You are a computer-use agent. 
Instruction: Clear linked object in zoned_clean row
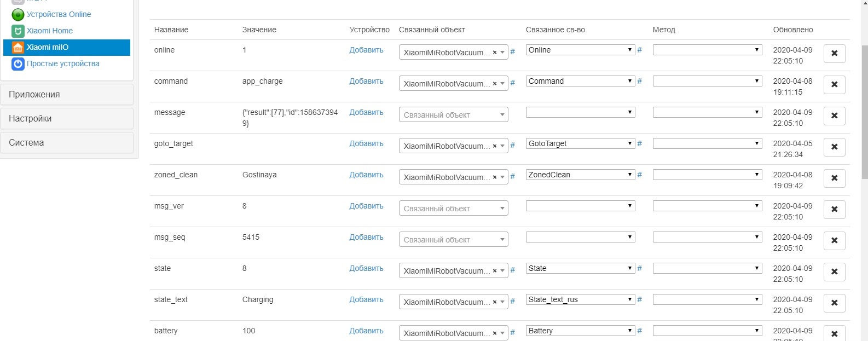click(495, 177)
